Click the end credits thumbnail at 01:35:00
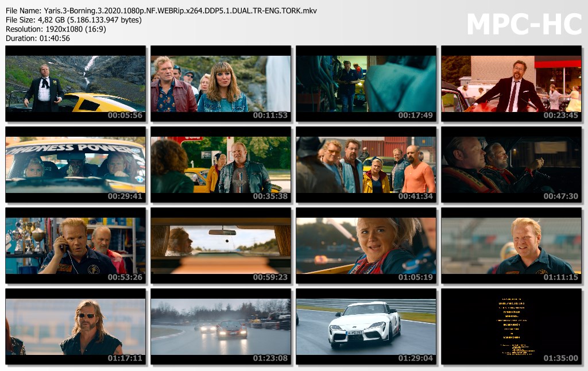This screenshot has width=588, height=371. pos(512,327)
